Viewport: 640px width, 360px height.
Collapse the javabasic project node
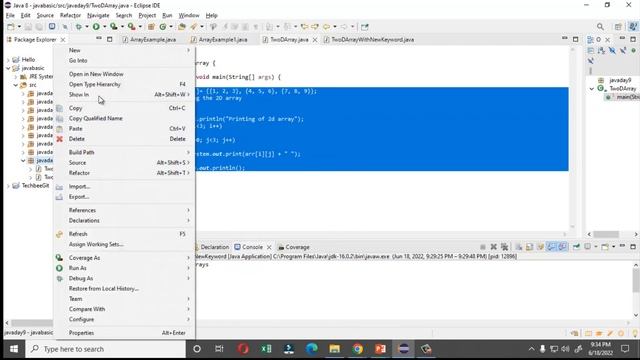pyautogui.click(x=8, y=68)
